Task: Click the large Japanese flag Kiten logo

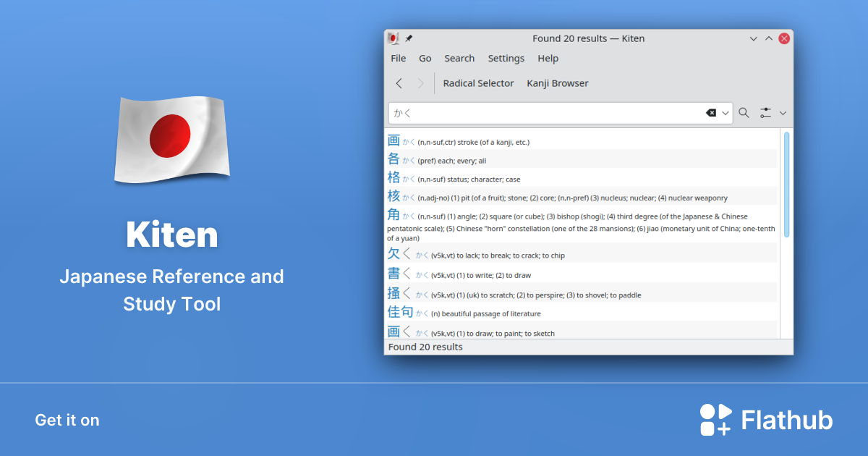Action: click(x=171, y=138)
